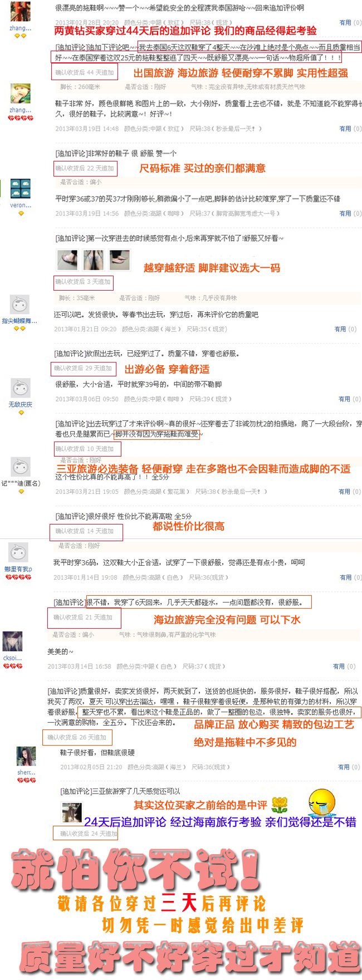Open the username link 鄉里有我p
Image resolution: width=362 pixels, height=980 pixels.
(x=18, y=569)
